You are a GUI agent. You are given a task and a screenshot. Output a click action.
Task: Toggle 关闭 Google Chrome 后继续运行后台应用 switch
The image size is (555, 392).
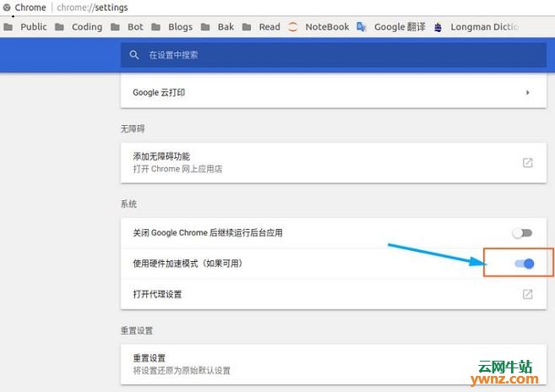tap(522, 233)
